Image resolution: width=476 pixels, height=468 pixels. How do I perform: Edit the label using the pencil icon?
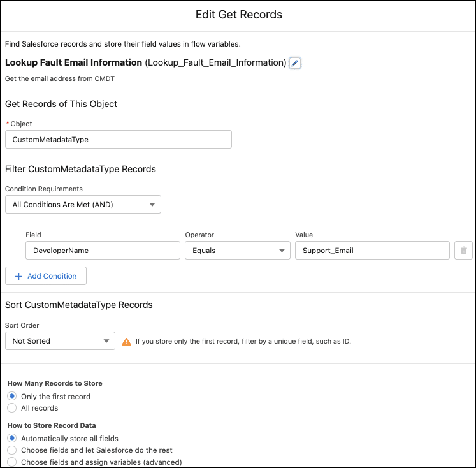pos(295,63)
